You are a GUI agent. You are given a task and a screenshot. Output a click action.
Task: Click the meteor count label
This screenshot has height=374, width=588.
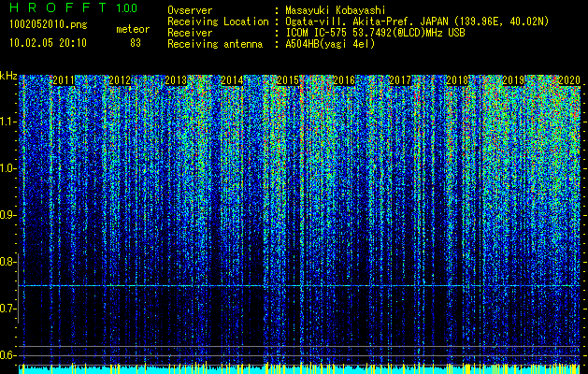click(133, 29)
